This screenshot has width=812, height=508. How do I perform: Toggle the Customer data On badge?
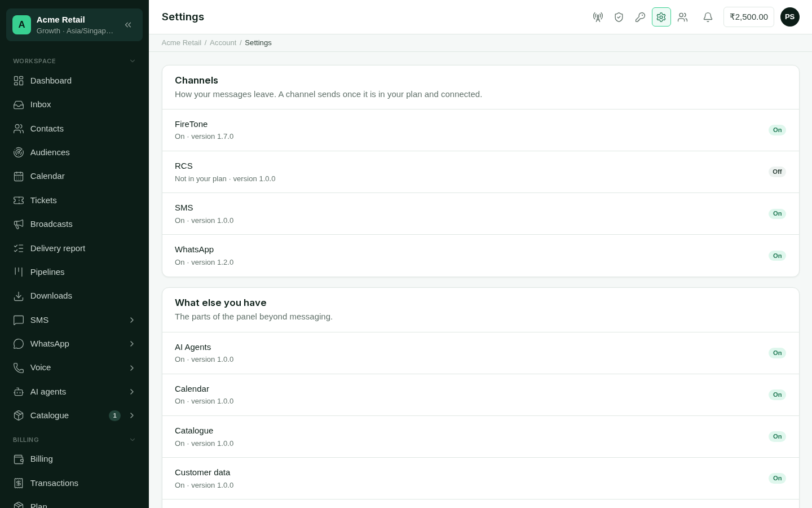click(777, 478)
